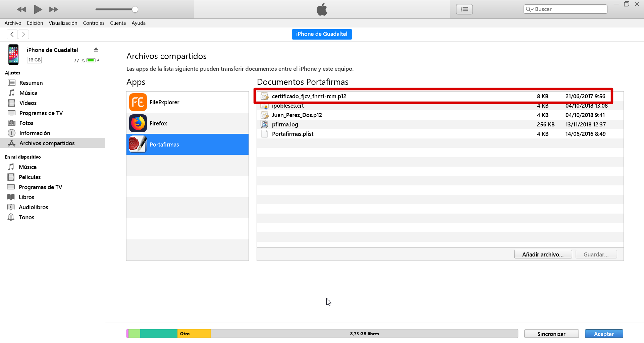Click the Información circle icon
Image resolution: width=644 pixels, height=343 pixels.
coord(11,133)
